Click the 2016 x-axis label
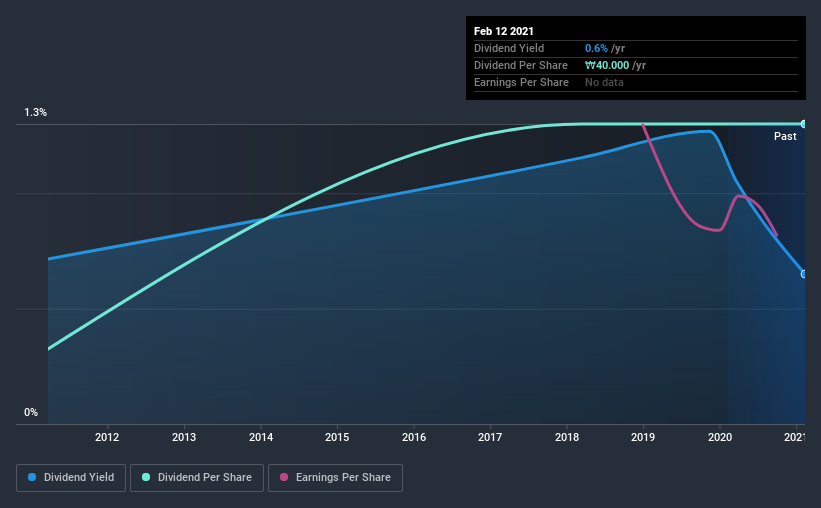 (x=414, y=437)
